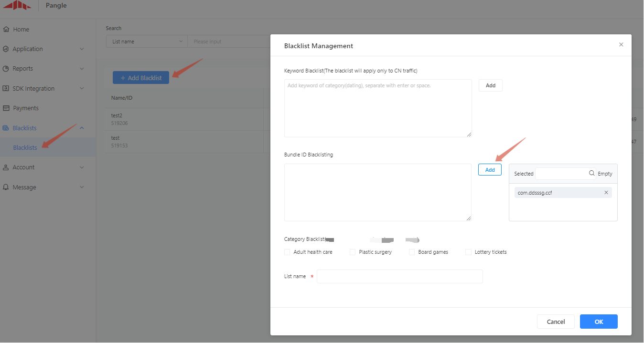
Task: Expand the Application menu chevron
Action: pyautogui.click(x=82, y=49)
